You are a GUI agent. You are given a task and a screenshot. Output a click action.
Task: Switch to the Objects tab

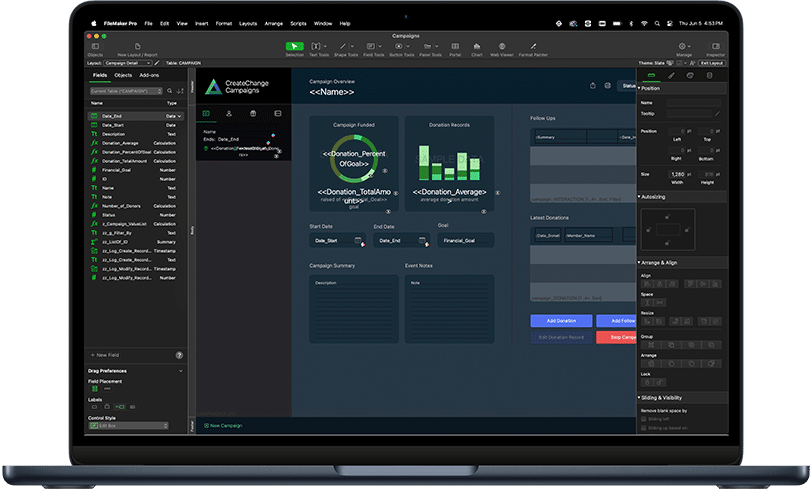tap(123, 75)
